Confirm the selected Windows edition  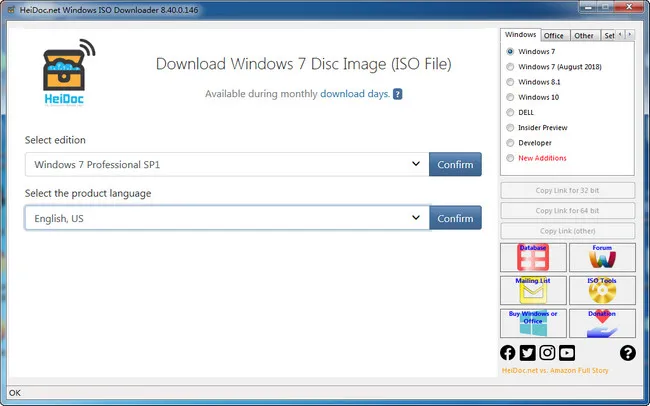[x=455, y=164]
